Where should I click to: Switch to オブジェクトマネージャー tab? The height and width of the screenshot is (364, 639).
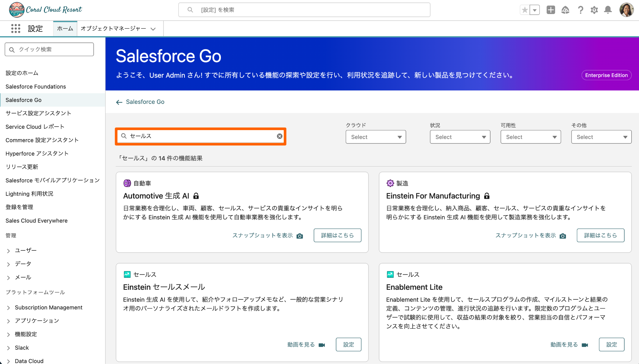point(113,29)
